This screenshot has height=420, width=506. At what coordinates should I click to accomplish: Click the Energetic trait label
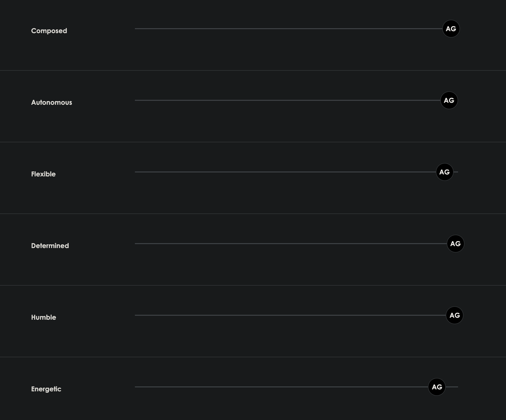tap(46, 389)
